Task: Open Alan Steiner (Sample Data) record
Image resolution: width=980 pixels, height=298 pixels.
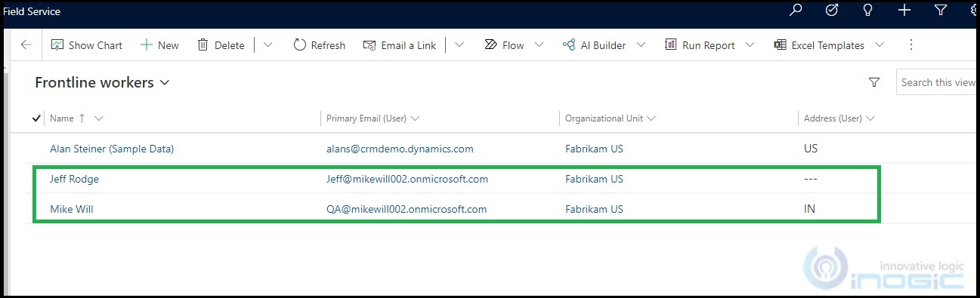Action: (x=112, y=149)
